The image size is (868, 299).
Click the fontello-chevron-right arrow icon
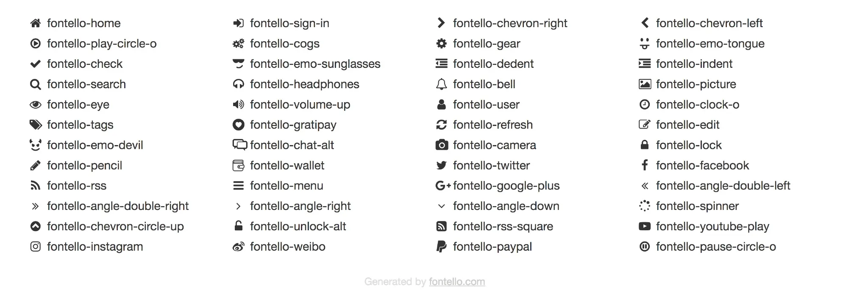pos(442,23)
